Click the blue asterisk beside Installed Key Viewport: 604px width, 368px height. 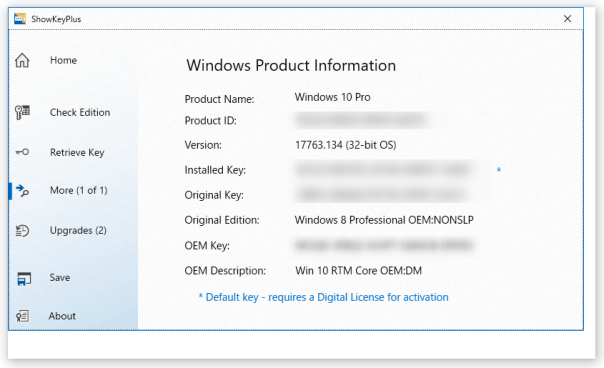[x=498, y=170]
